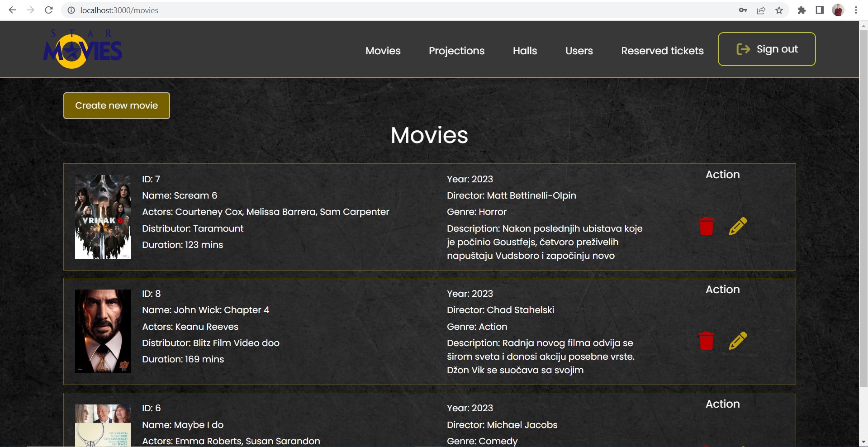Open the Chrome three-dot menu
The image size is (868, 447).
pos(855,10)
